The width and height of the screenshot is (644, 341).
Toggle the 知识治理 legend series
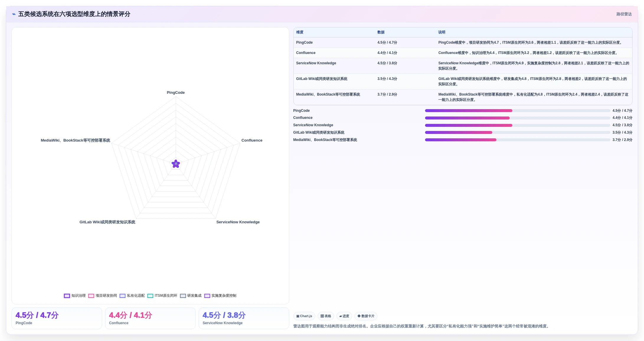coord(75,296)
